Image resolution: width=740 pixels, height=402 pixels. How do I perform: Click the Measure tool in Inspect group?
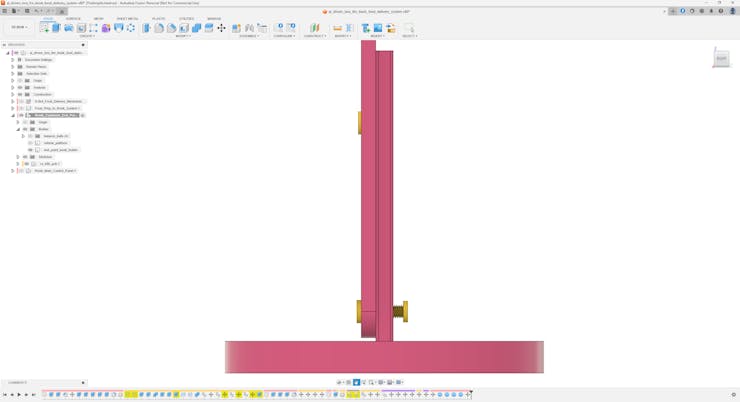[x=337, y=28]
